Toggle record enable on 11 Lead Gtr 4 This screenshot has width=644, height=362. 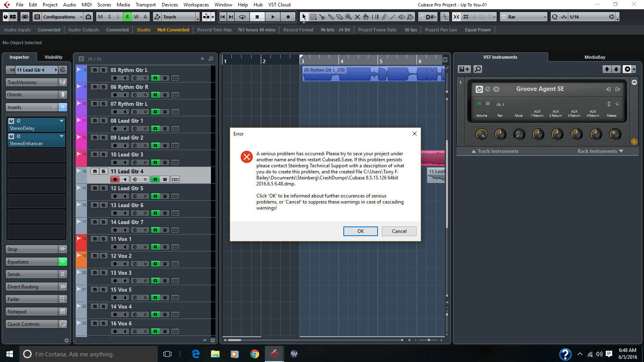click(x=115, y=179)
